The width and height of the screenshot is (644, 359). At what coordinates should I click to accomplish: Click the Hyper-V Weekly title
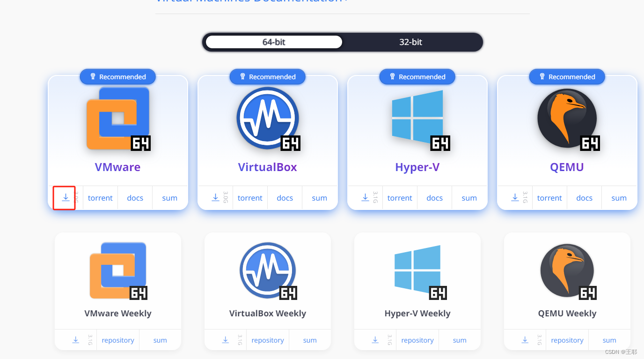pyautogui.click(x=417, y=313)
